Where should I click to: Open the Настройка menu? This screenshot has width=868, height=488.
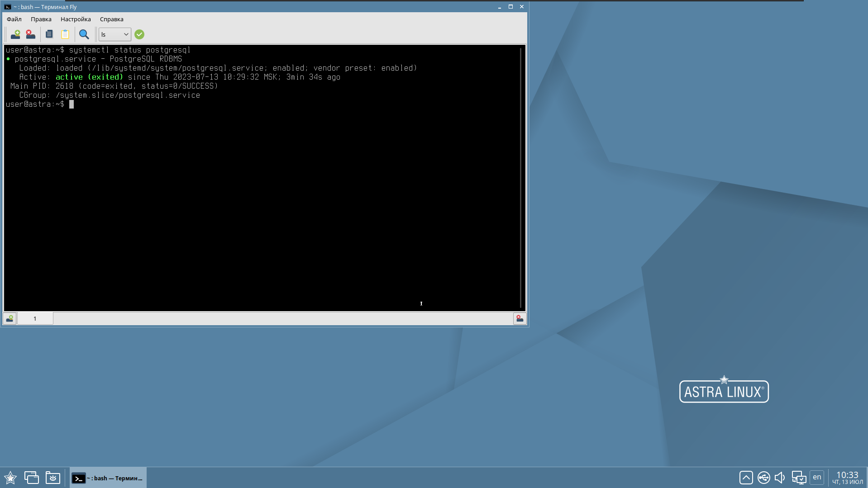click(76, 19)
